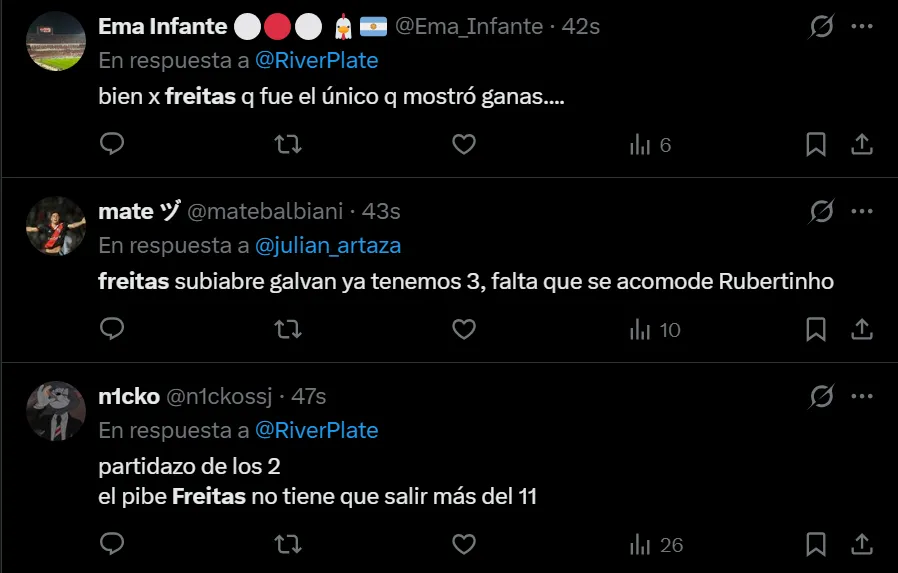Open more options menu on mate's tweet
Image resolution: width=898 pixels, height=573 pixels.
coord(861,212)
